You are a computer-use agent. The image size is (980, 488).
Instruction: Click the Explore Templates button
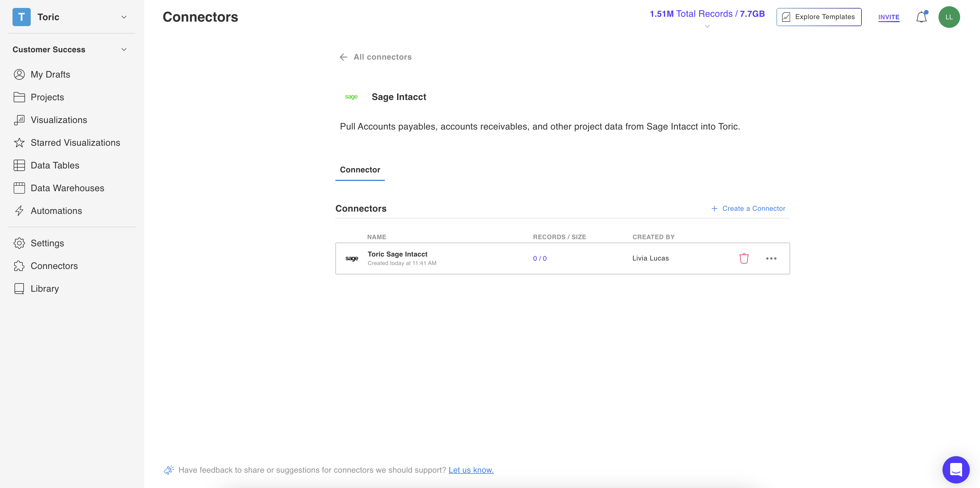[x=819, y=17]
